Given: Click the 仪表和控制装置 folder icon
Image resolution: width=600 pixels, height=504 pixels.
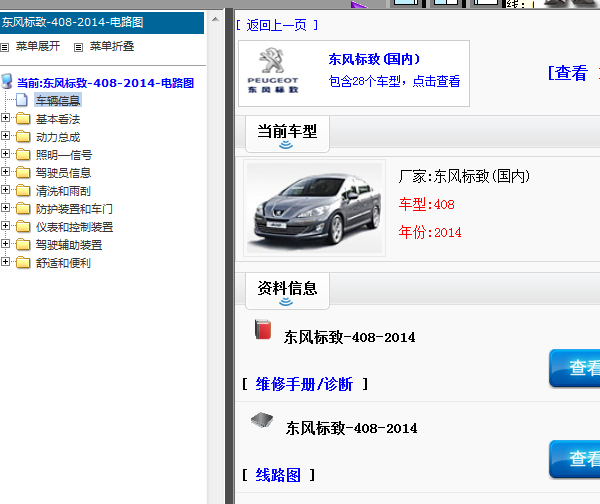Looking at the screenshot, I should (x=23, y=227).
